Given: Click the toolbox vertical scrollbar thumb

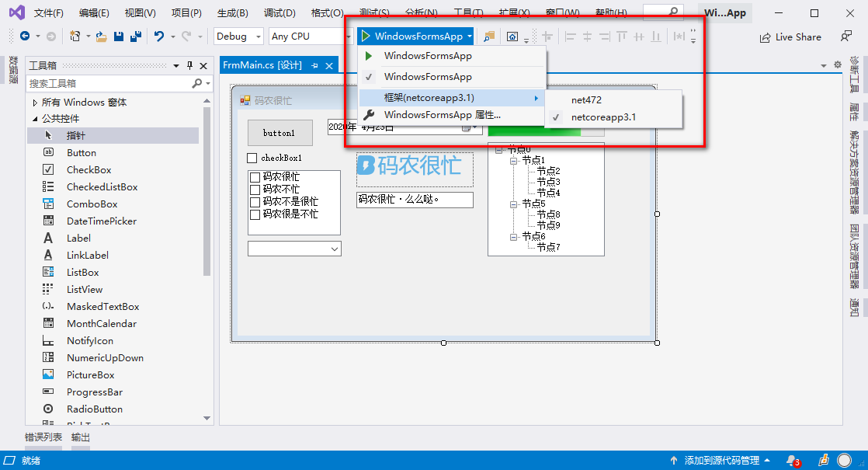Looking at the screenshot, I should (207, 191).
